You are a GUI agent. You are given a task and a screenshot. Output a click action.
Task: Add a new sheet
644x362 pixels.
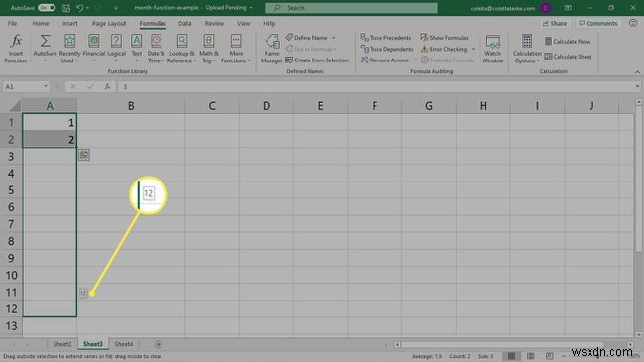[x=159, y=344]
